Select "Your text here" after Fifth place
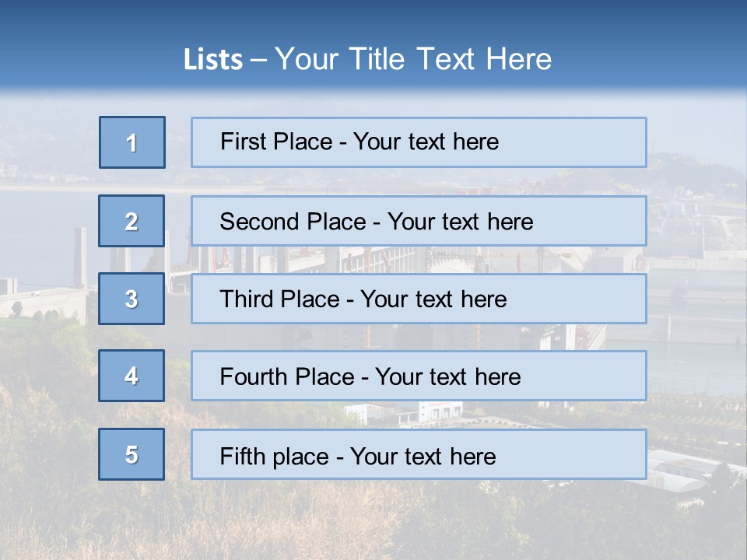The width and height of the screenshot is (747, 560). (x=423, y=457)
